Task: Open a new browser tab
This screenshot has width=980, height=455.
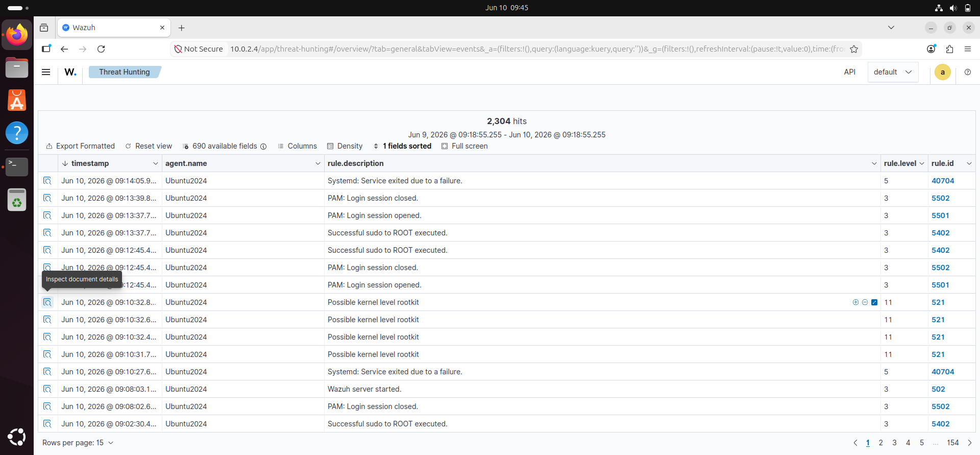Action: 181,28
